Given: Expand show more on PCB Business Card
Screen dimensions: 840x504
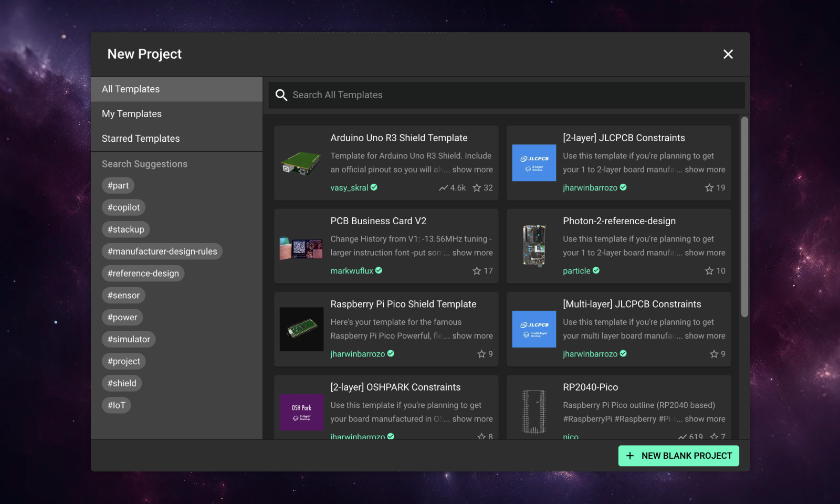Looking at the screenshot, I should click(x=472, y=253).
